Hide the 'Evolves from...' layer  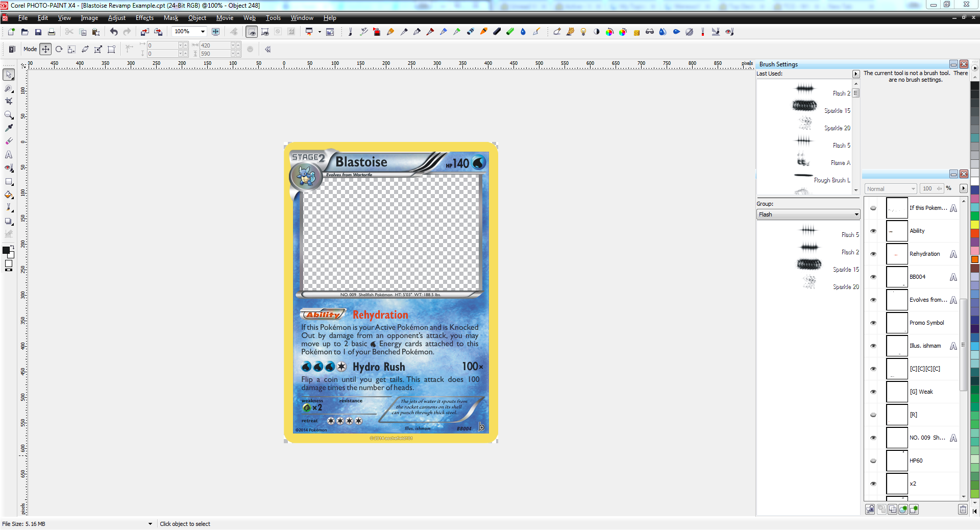tap(873, 300)
